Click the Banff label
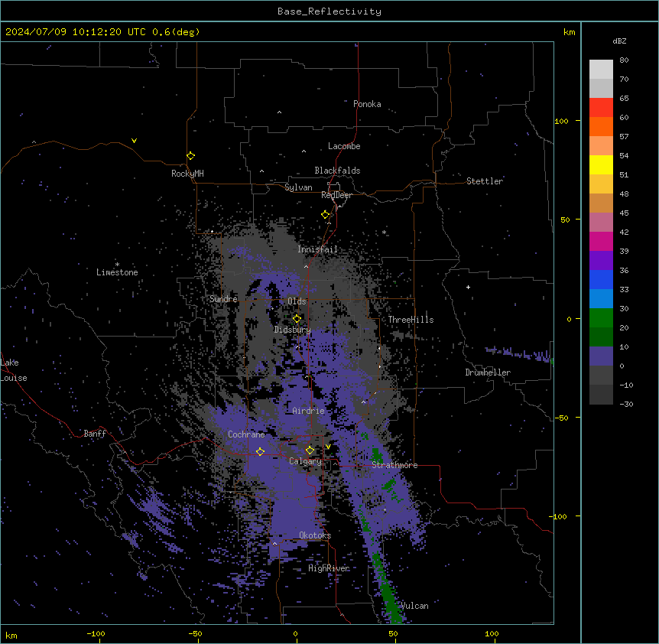 click(x=95, y=434)
